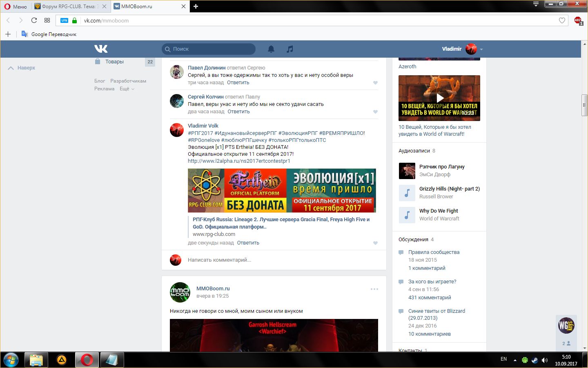This screenshot has height=368, width=588.
Task: Play Рэпчик про Лагуну track
Action: (407, 171)
